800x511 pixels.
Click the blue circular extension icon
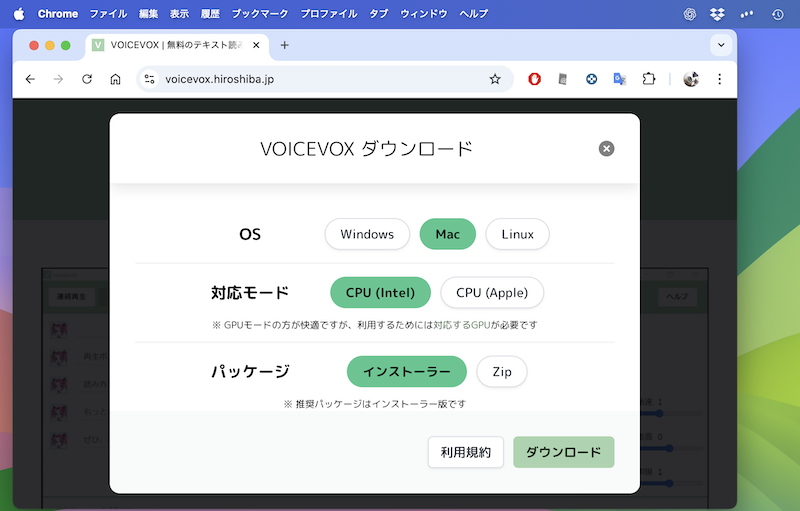pos(591,79)
